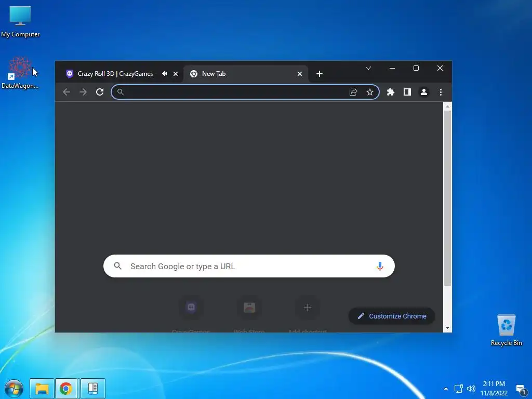Open the network tray icon
532x399 pixels.
(x=458, y=389)
